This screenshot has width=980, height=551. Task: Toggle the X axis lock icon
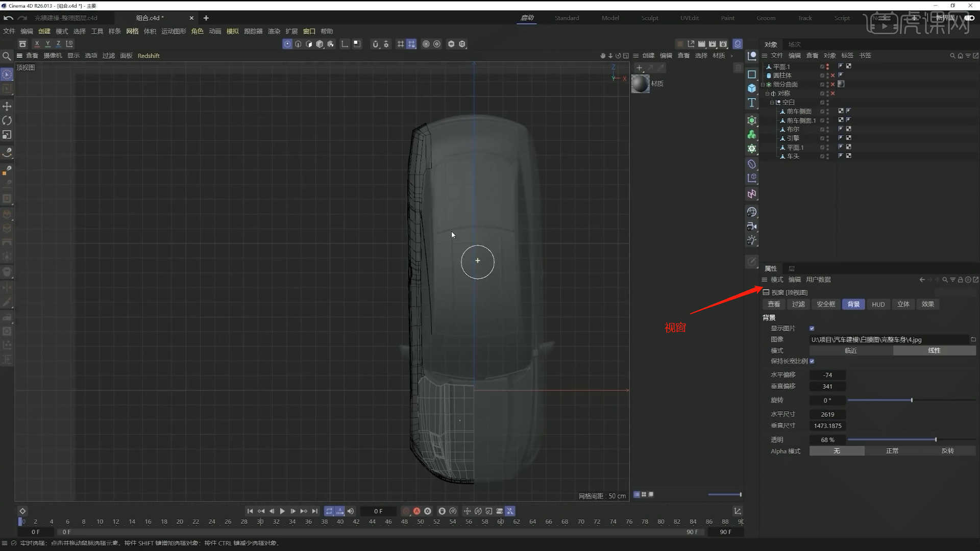(37, 44)
